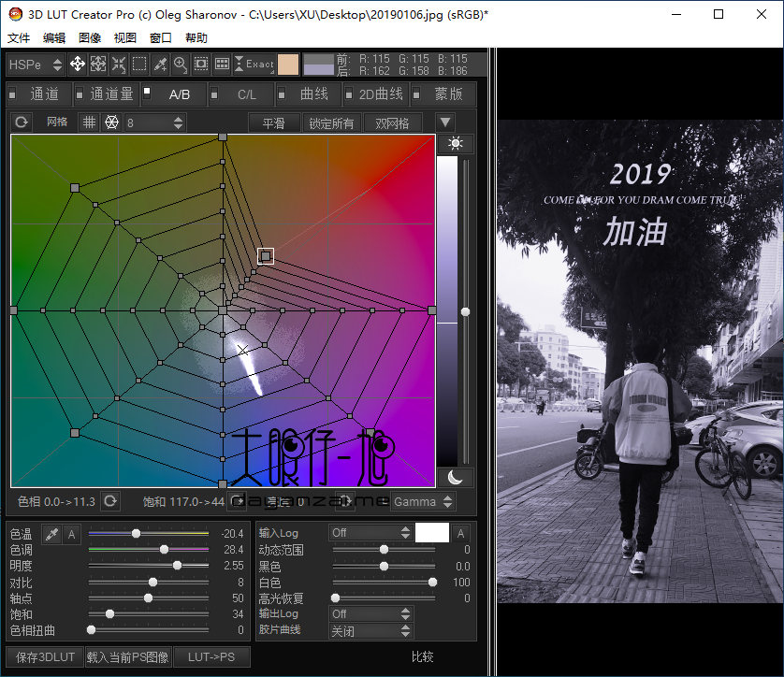This screenshot has height=677, width=784.
Task: Toggle the 蒙版 tab checkbox
Action: 415,92
